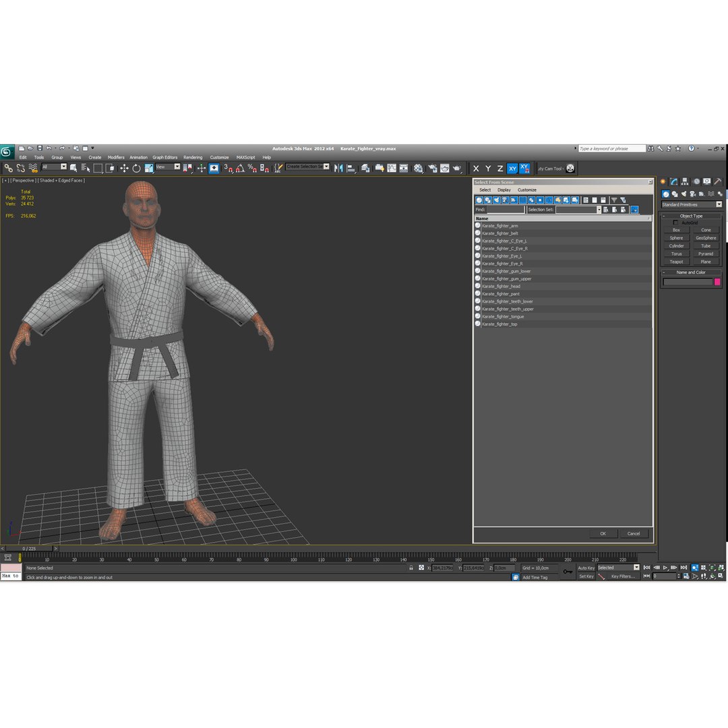Toggle Display Geometry filter in Select From Scene
The height and width of the screenshot is (728, 728).
(479, 200)
